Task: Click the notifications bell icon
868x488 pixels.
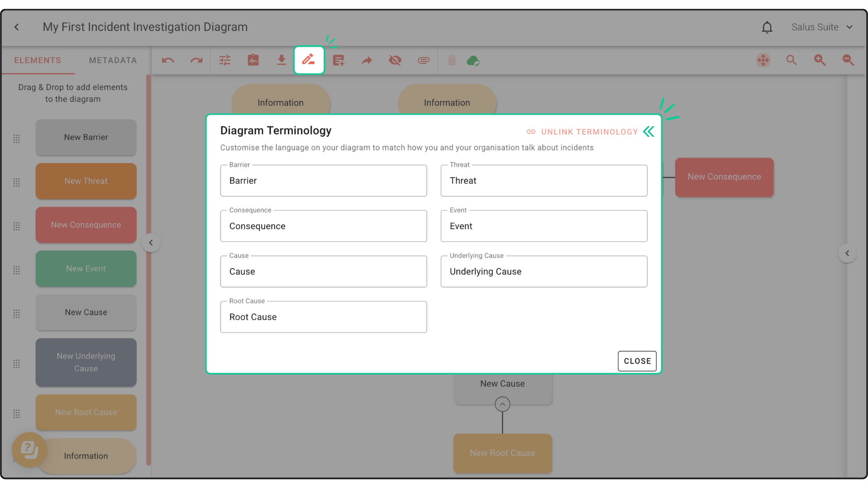Action: tap(767, 27)
